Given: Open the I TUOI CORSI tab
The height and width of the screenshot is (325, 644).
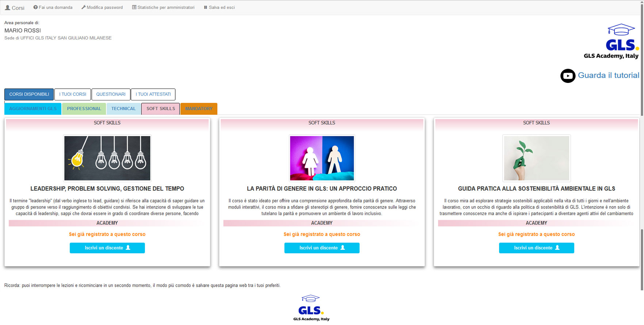Looking at the screenshot, I should click(73, 94).
